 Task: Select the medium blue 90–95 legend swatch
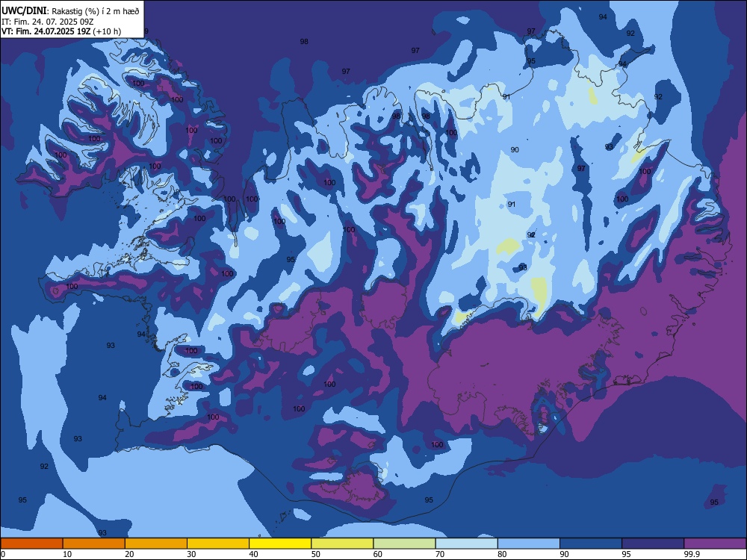591,544
